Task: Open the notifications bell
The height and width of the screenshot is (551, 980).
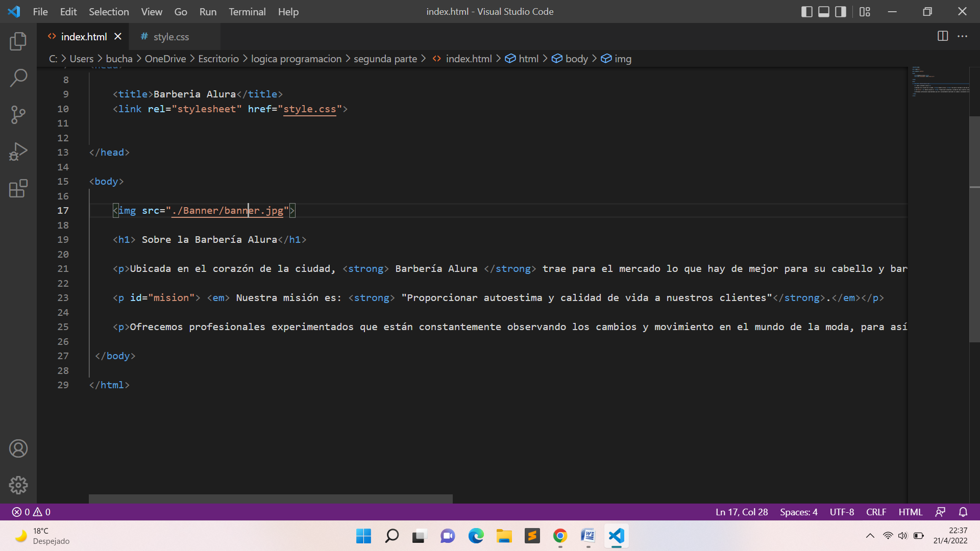Action: pyautogui.click(x=963, y=512)
